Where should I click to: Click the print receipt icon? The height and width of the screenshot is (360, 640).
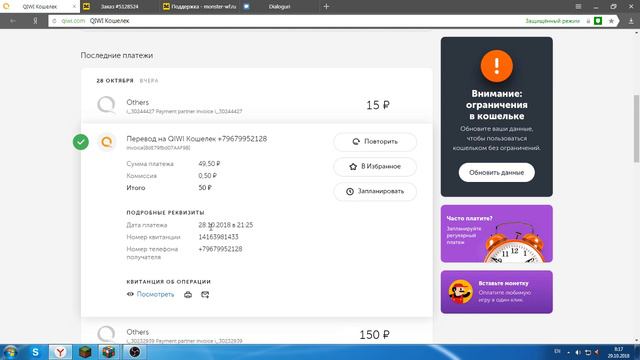tap(188, 294)
